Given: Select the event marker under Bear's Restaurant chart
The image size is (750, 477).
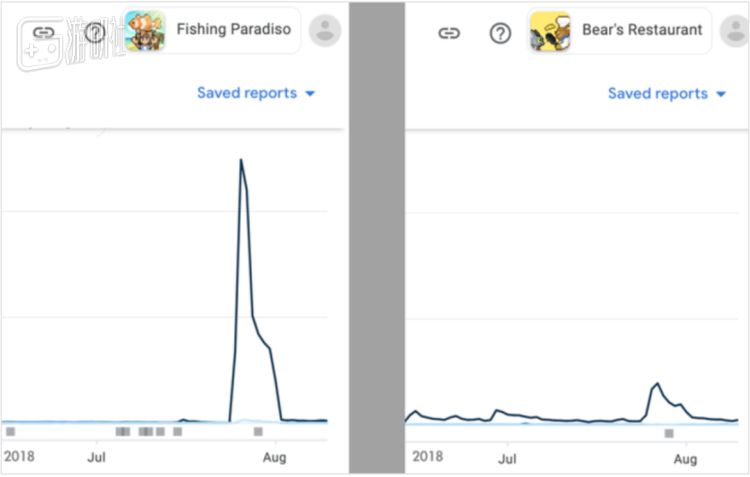Looking at the screenshot, I should 668,433.
